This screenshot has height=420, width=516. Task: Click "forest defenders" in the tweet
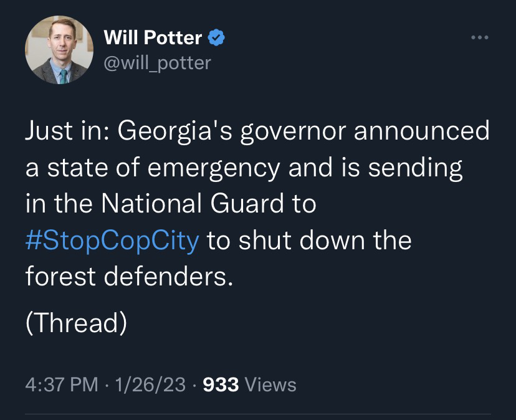[128, 275]
